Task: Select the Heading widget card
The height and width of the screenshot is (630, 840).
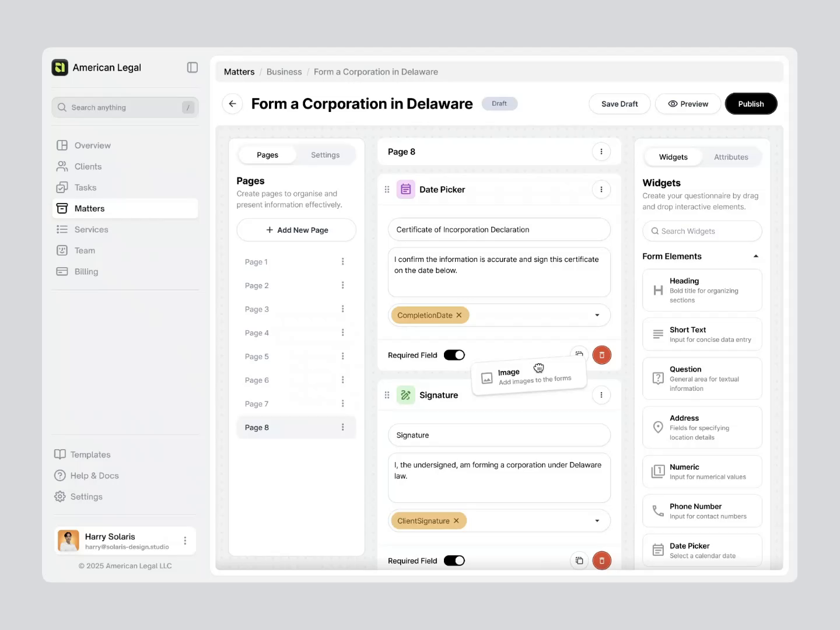Action: point(702,290)
